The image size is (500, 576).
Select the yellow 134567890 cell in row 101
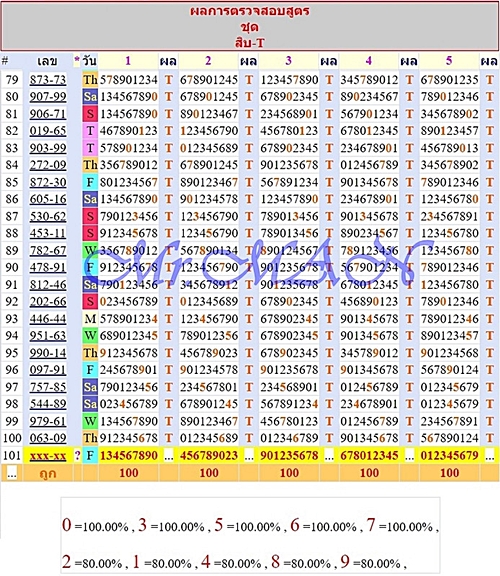[129, 456]
